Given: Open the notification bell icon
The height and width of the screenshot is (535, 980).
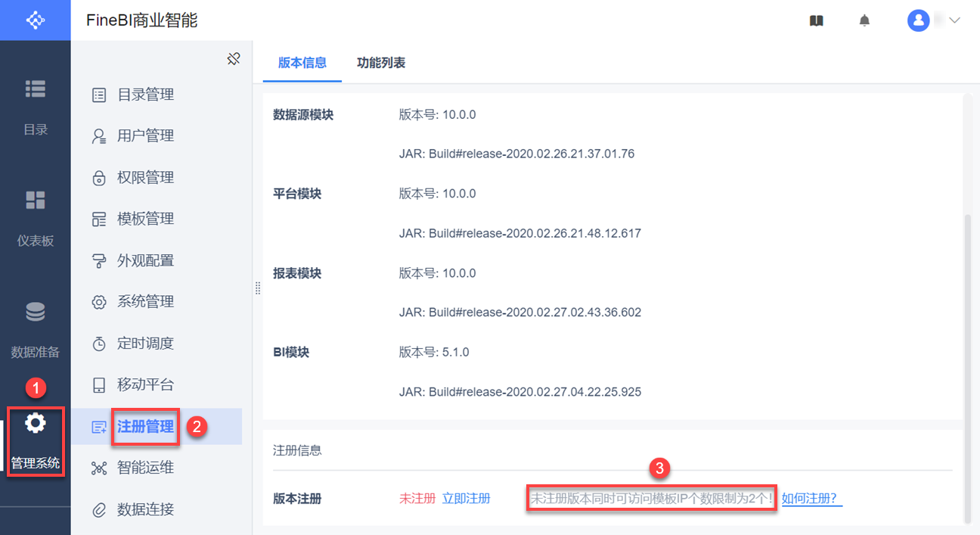Looking at the screenshot, I should (864, 20).
